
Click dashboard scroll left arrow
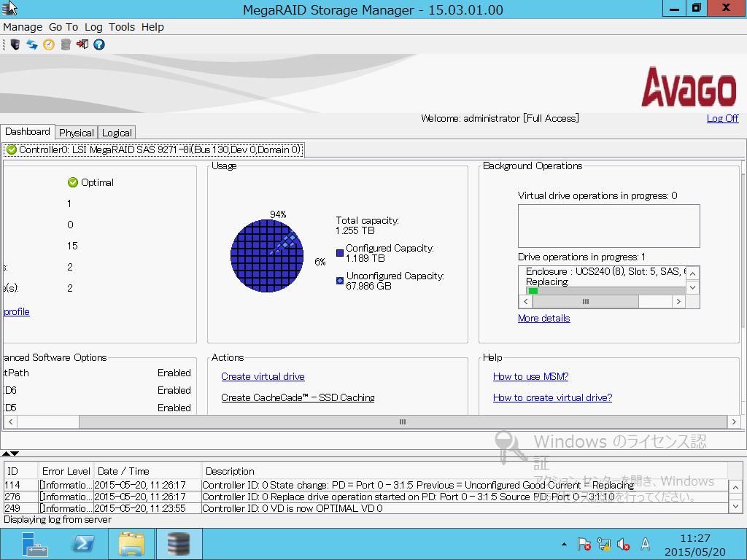coord(11,422)
